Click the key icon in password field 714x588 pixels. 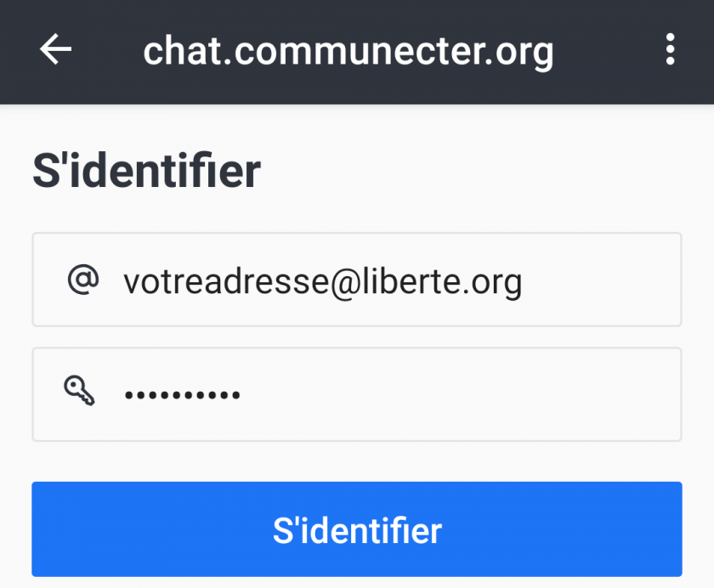(80, 393)
